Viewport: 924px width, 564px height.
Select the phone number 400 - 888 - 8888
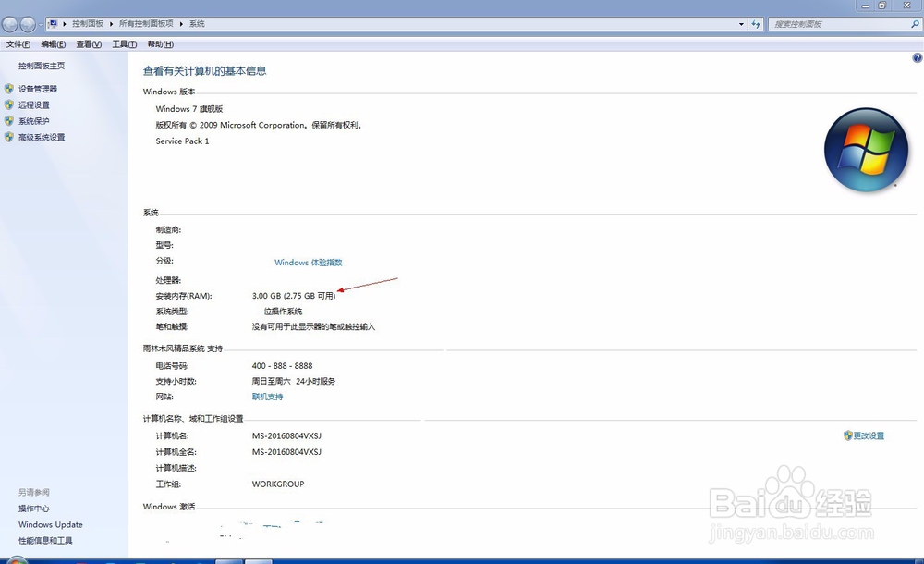tap(282, 366)
